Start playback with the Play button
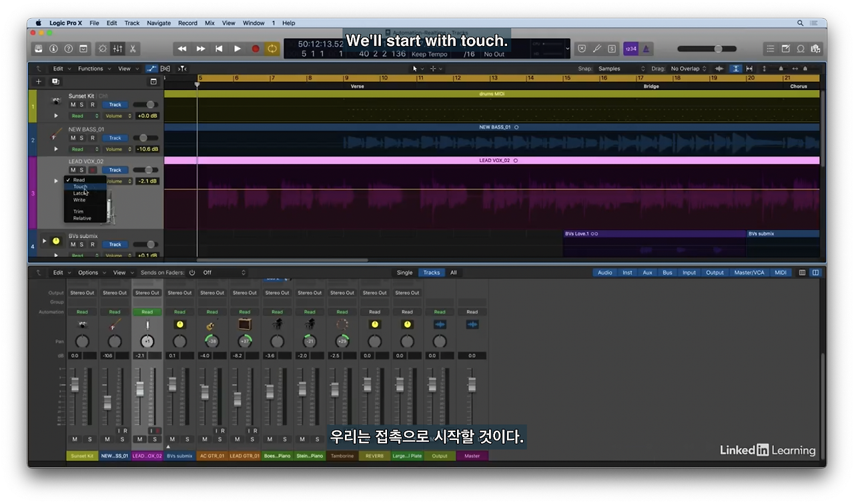 point(237,49)
